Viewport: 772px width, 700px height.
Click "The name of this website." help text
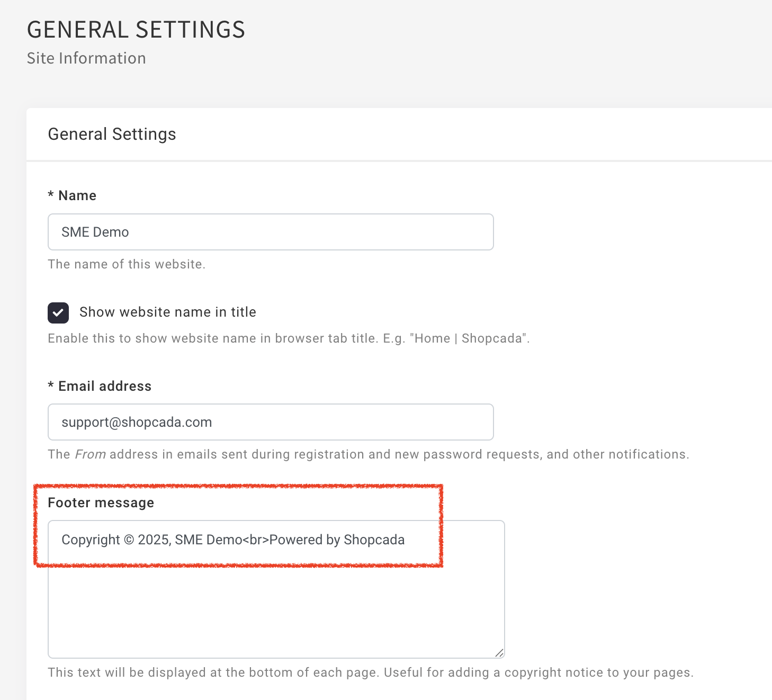(127, 264)
